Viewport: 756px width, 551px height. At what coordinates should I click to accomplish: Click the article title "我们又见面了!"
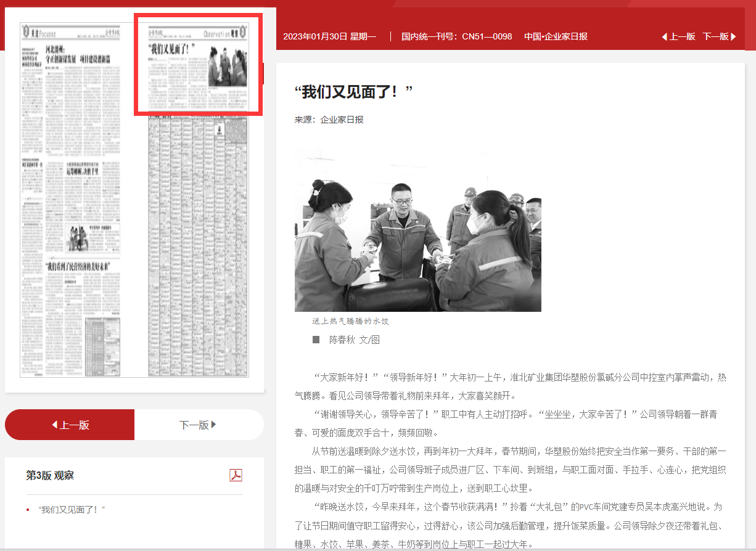[353, 92]
